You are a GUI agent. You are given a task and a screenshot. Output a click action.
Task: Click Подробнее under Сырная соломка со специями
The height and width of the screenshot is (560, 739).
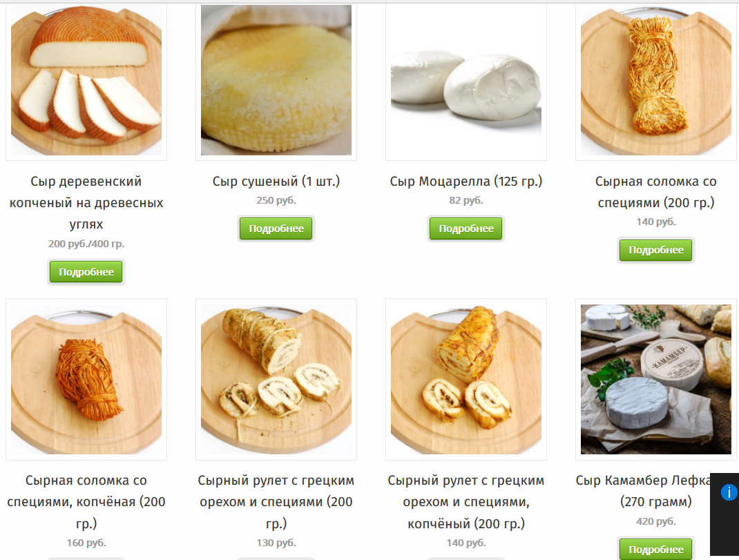pos(656,250)
